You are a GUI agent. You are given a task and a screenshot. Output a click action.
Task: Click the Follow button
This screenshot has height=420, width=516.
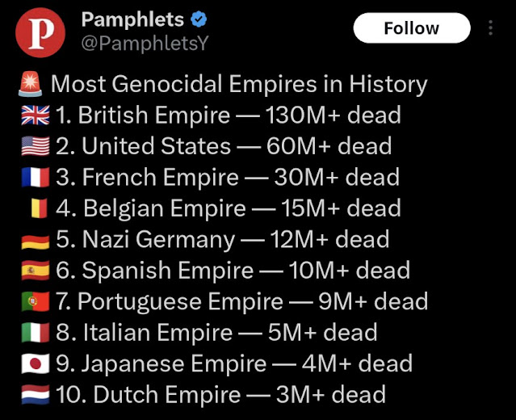click(412, 28)
